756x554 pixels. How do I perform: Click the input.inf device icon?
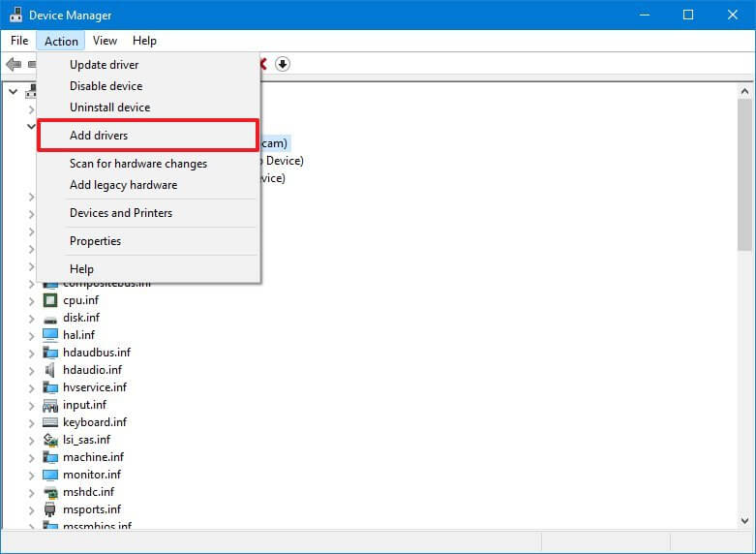[x=50, y=405]
